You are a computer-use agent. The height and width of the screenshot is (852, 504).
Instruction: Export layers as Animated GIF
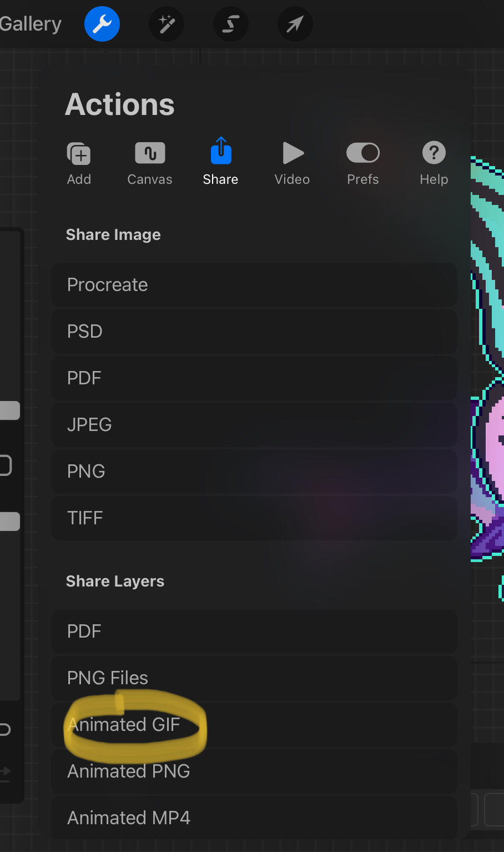pyautogui.click(x=254, y=725)
